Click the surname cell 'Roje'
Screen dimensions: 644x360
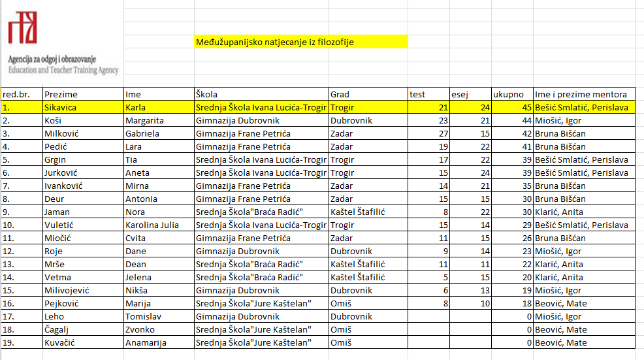click(x=83, y=251)
